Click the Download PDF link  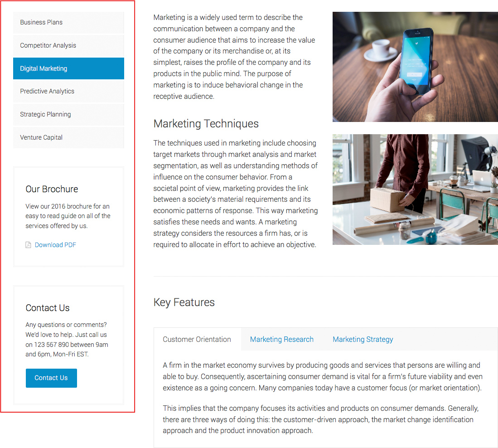click(55, 245)
